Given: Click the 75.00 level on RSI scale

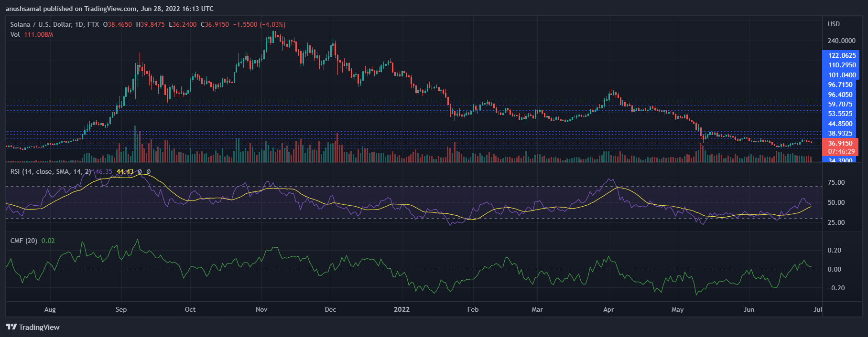Looking at the screenshot, I should tap(836, 182).
